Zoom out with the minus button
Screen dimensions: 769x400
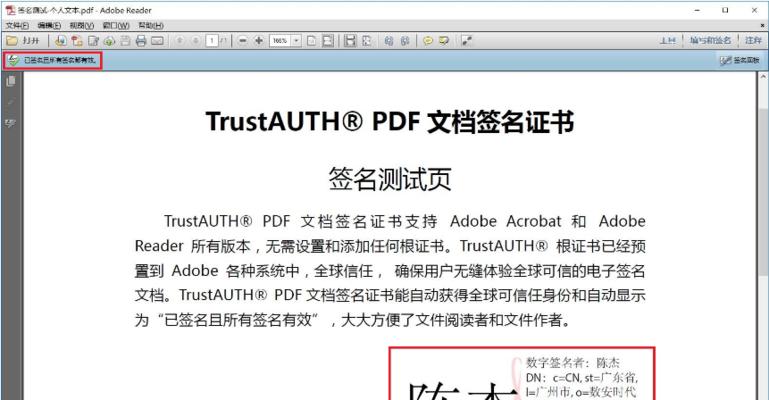pos(243,41)
